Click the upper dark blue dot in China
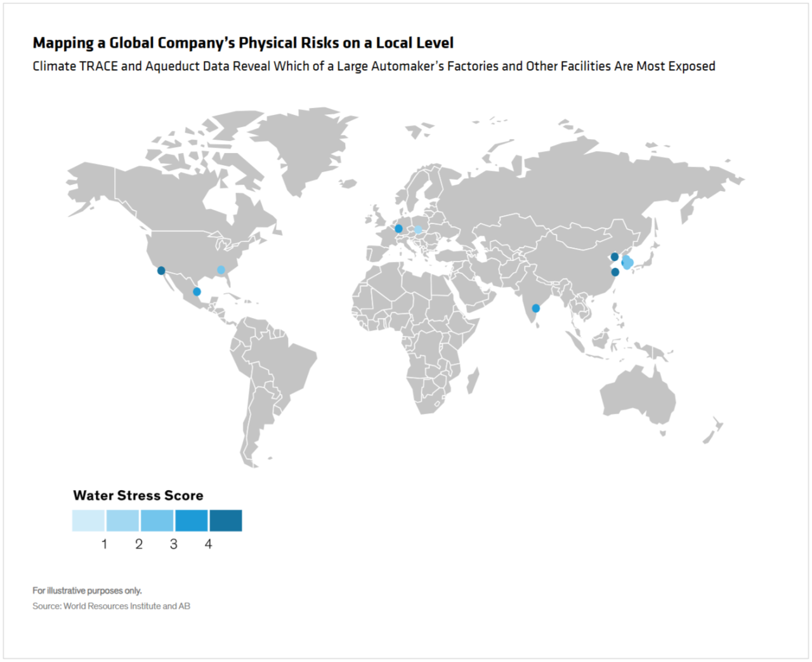 614,257
